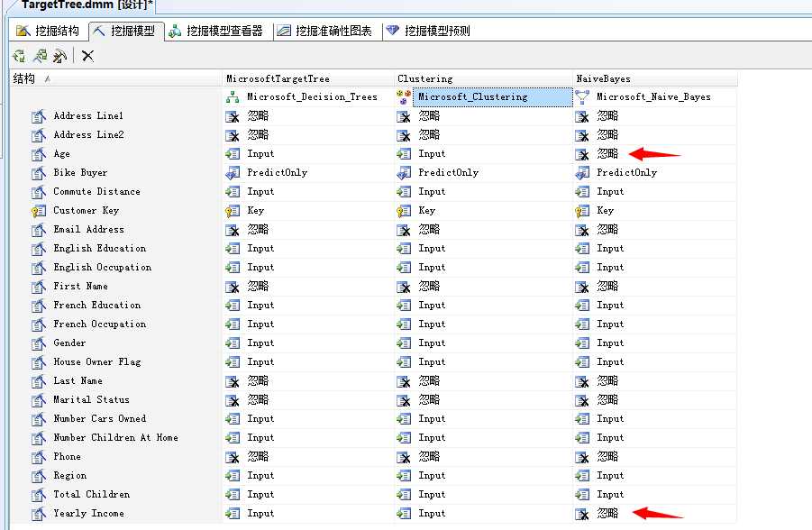Screen dimensions: 812x530
Task: Click the MicrosoftTargetTree column header
Action: point(308,78)
